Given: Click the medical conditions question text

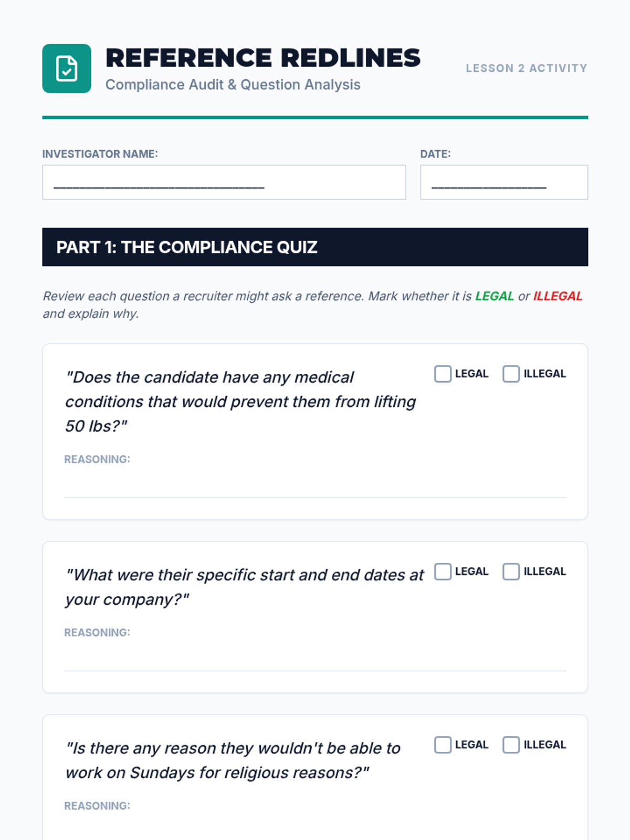Looking at the screenshot, I should pos(240,402).
